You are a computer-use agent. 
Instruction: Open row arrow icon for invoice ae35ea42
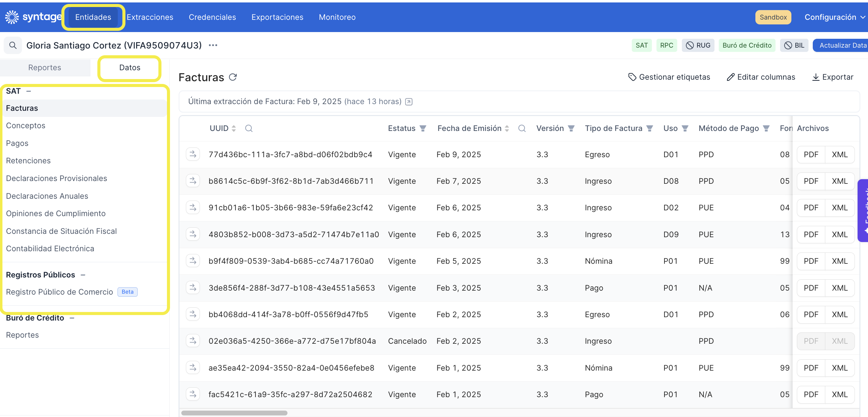(x=193, y=368)
